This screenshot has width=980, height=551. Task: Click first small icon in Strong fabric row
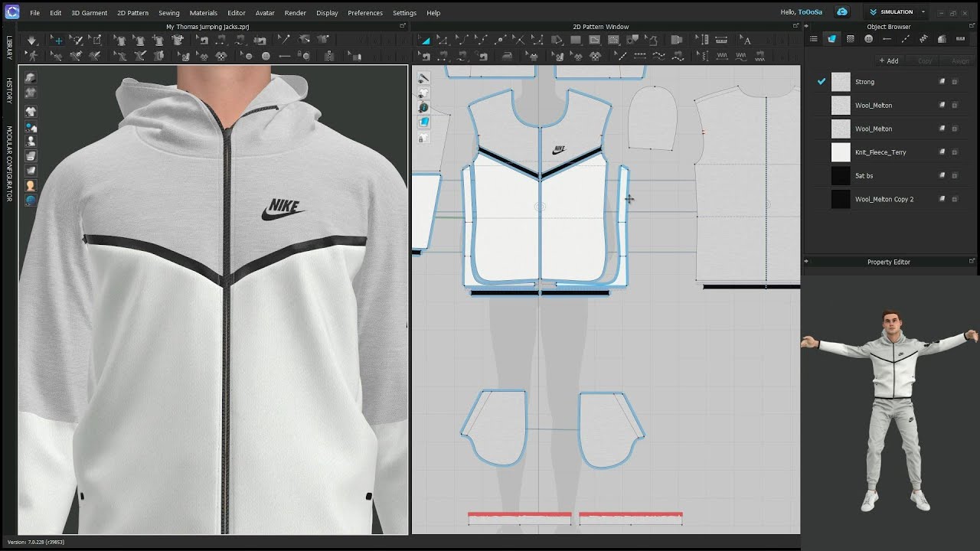(942, 82)
